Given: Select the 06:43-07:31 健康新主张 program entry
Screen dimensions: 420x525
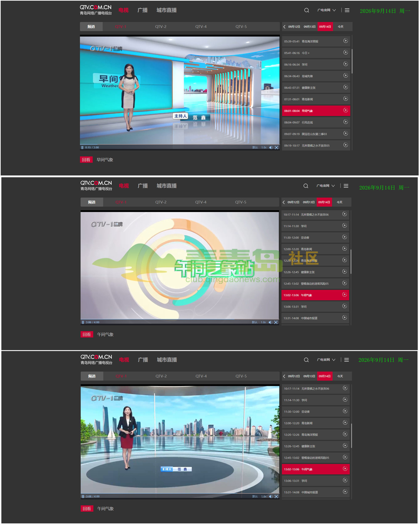Looking at the screenshot, I should click(x=316, y=88).
